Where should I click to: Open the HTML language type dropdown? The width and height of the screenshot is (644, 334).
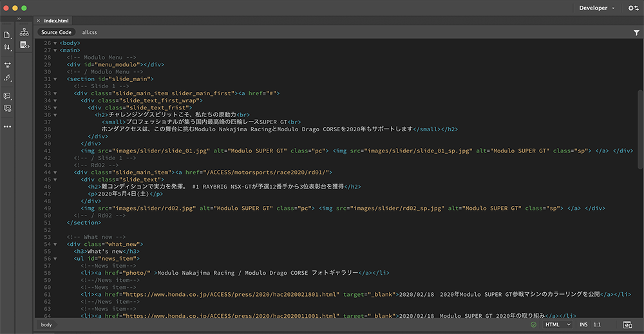click(557, 324)
